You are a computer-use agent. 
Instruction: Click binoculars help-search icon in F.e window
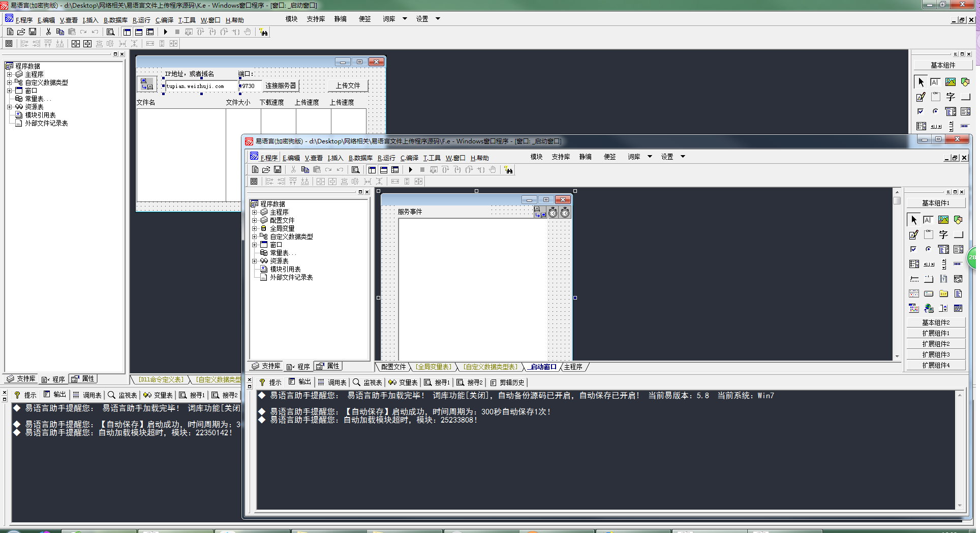(508, 170)
